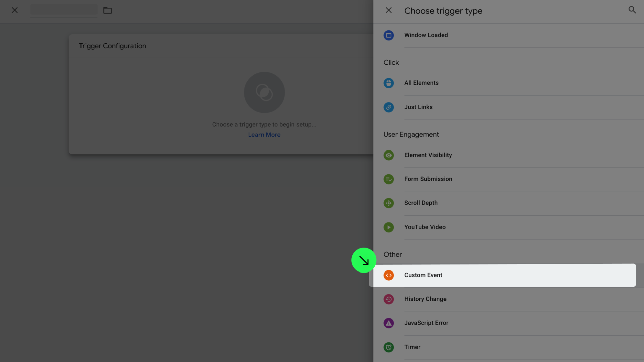The height and width of the screenshot is (362, 644).
Task: Open the folder icon beside trigger name
Action: [x=107, y=10]
